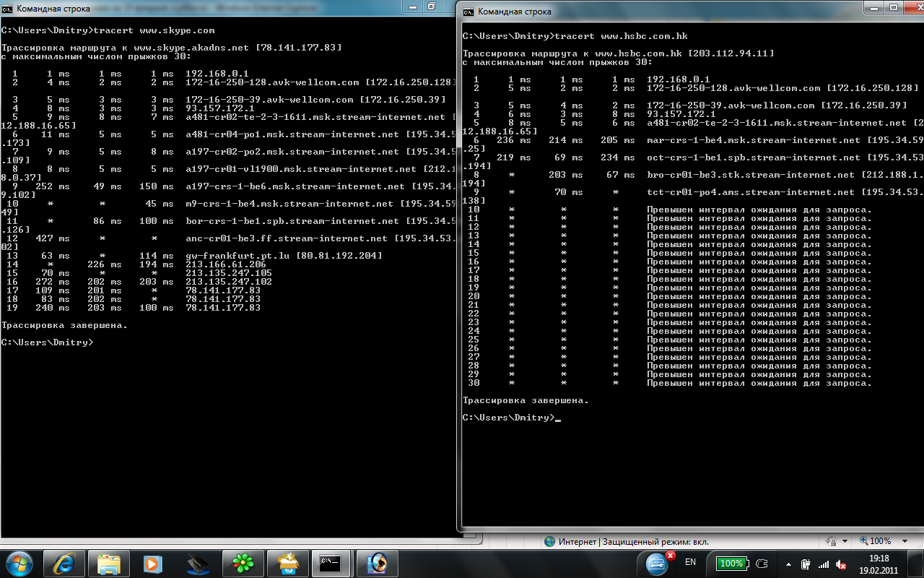Click hop 11 bor-crs-1-be1.spb row in left window
Image resolution: width=924 pixels, height=578 pixels.
[231, 221]
